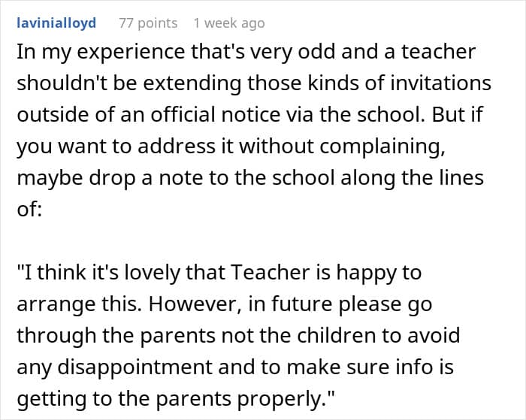Click the word "properly." ending the quote
Screen dimensions: 526x420
[x=286, y=398]
